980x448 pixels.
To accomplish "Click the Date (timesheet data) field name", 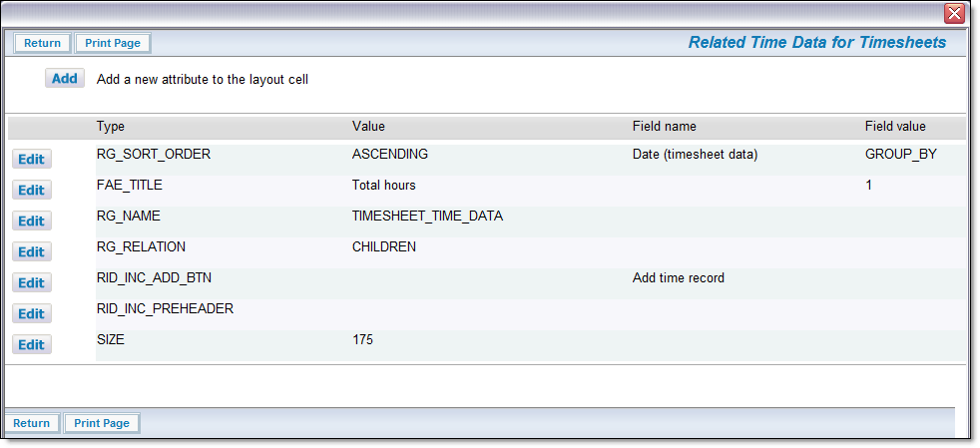I will click(695, 155).
